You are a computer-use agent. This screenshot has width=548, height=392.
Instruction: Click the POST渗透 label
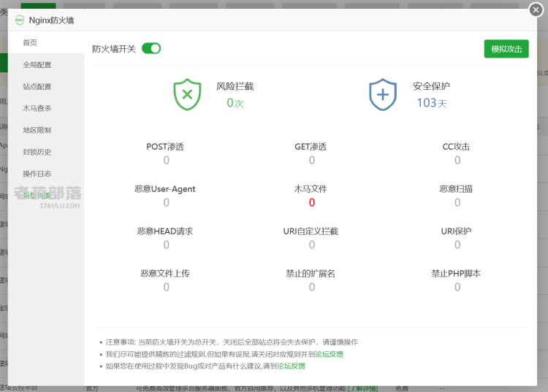[x=165, y=147]
